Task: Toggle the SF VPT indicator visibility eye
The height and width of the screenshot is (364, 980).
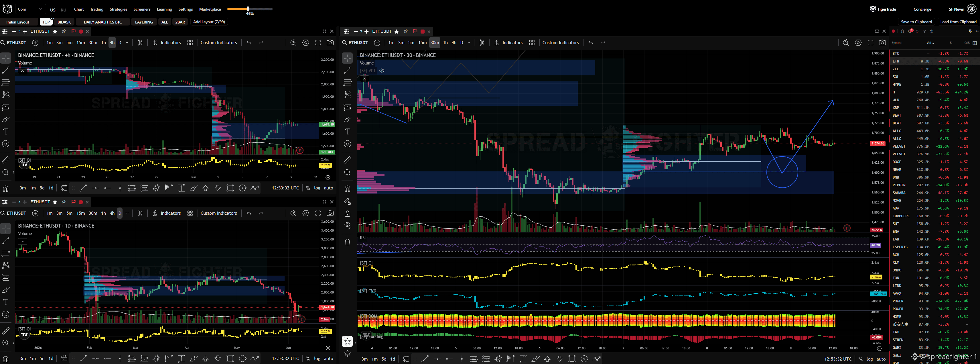Action: click(382, 71)
